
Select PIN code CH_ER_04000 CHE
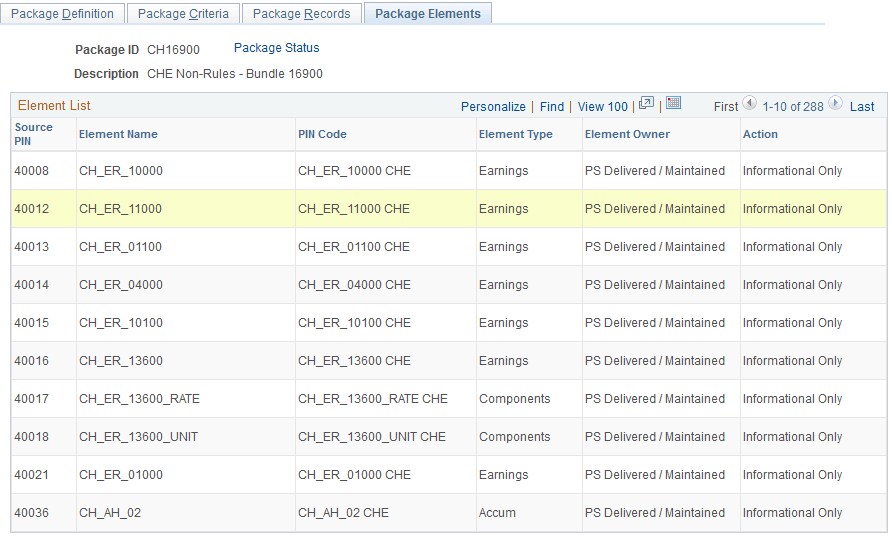(x=354, y=284)
